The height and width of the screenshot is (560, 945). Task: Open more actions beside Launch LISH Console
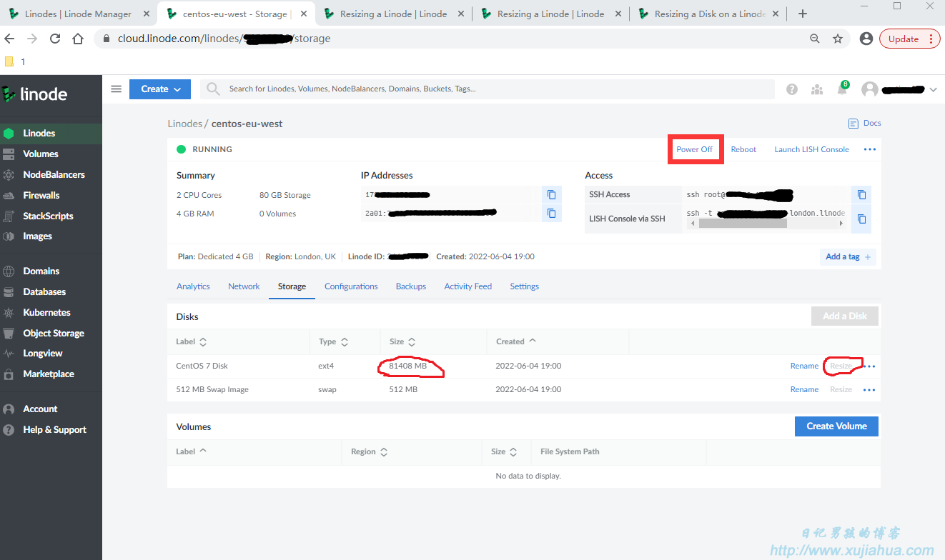869,149
